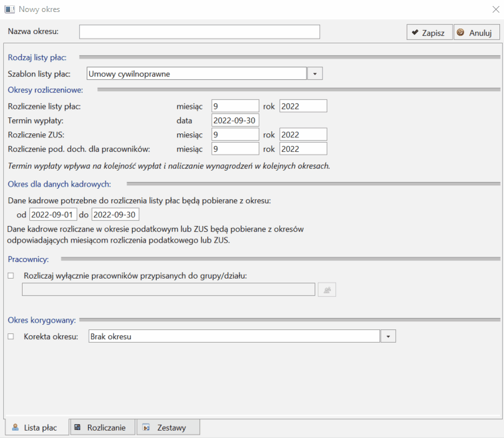This screenshot has height=438, width=504.
Task: Edit the Rozliczenie ZUS month field
Action: 235,135
